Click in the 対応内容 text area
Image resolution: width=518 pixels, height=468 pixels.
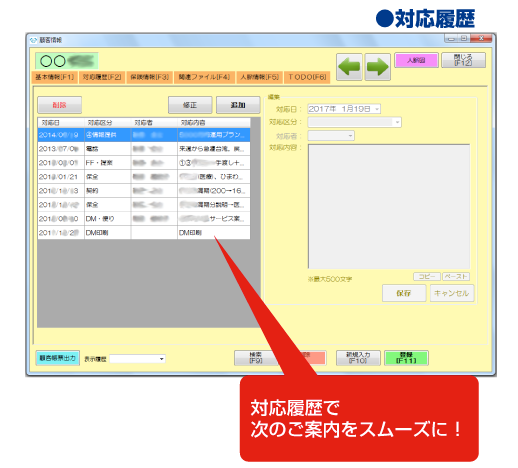point(389,206)
